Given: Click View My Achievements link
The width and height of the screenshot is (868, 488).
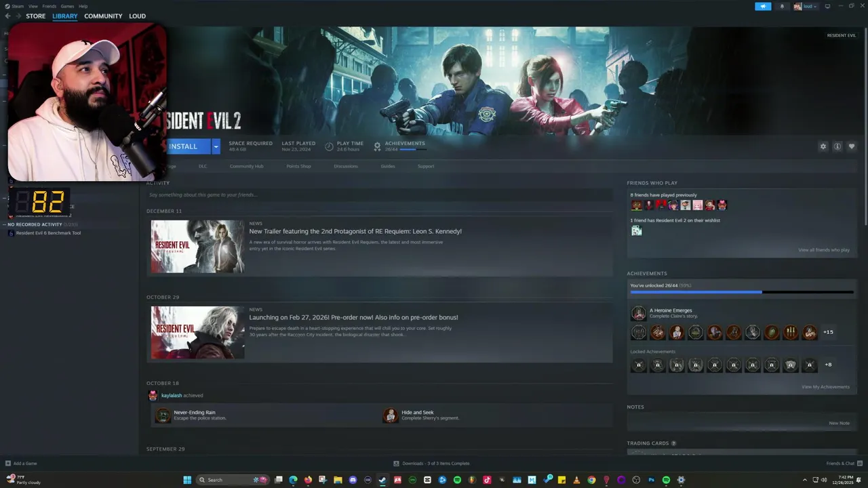Looking at the screenshot, I should click(x=825, y=387).
